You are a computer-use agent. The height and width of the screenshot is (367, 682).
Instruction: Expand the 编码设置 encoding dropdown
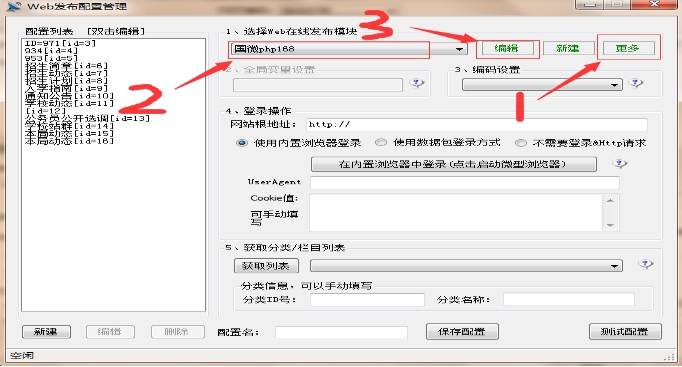pos(542,84)
